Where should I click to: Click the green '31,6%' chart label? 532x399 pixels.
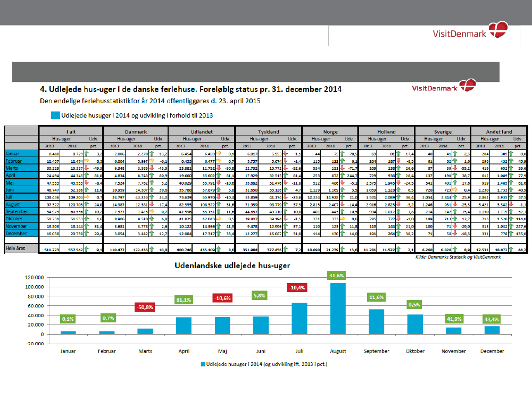(336, 276)
